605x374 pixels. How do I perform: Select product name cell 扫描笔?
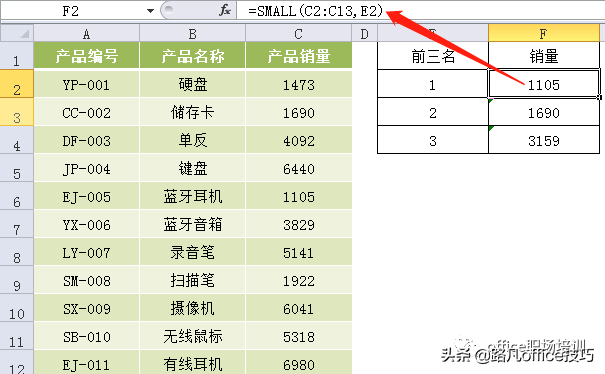point(193,280)
